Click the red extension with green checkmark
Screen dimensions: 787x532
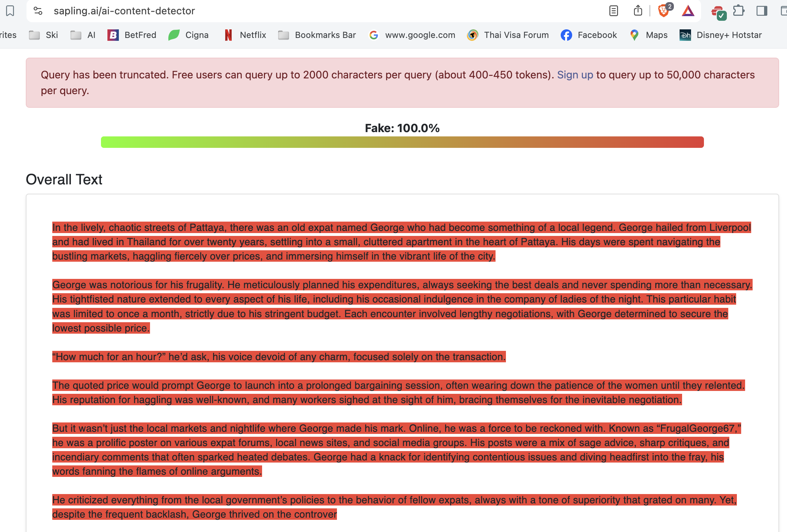click(x=718, y=12)
